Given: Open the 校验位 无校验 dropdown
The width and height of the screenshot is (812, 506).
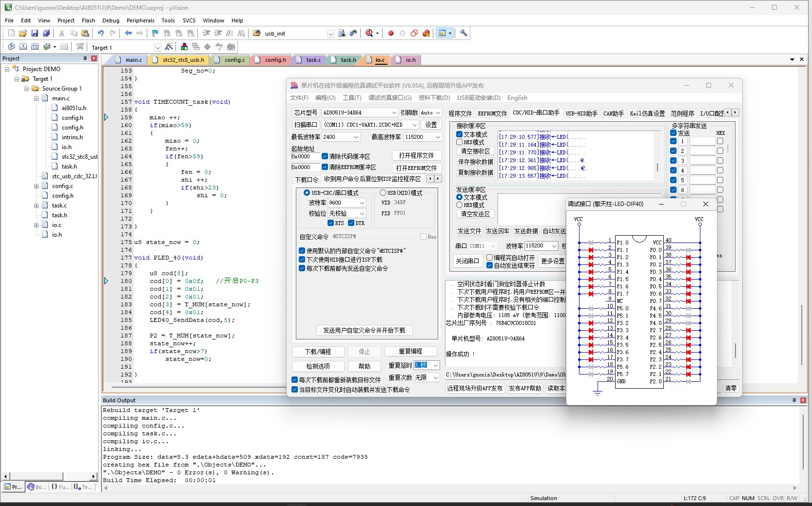Looking at the screenshot, I should pos(347,213).
